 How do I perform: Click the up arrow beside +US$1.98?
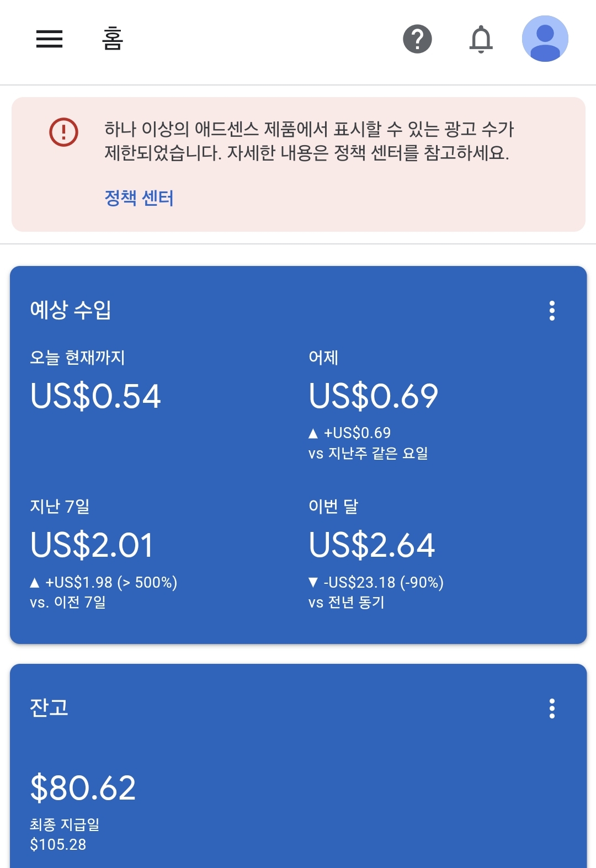[x=35, y=583]
